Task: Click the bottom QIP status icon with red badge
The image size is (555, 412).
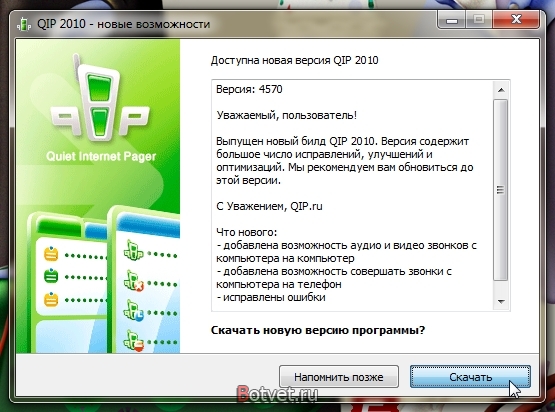Action: [134, 341]
